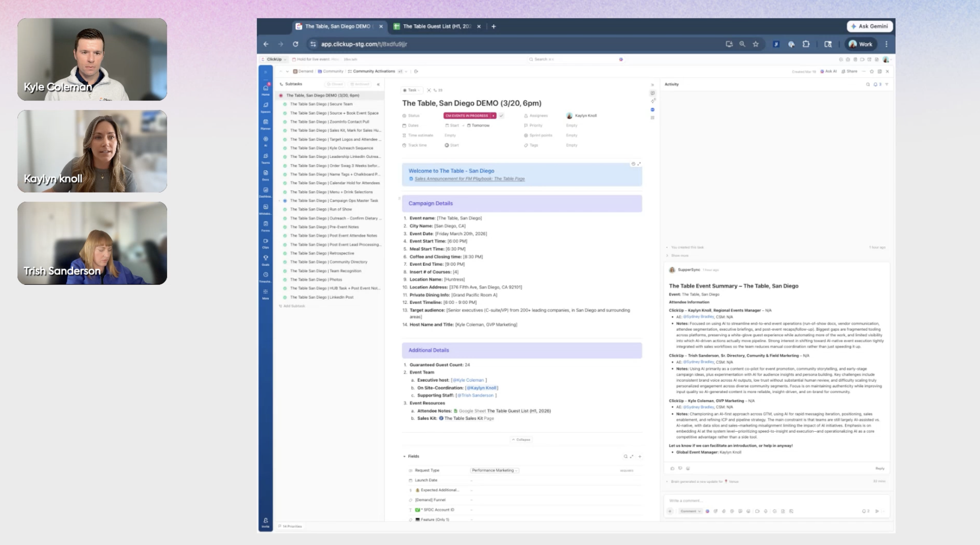Image resolution: width=980 pixels, height=545 pixels.
Task: Toggle status circle for Photos subtask
Action: pyautogui.click(x=285, y=279)
